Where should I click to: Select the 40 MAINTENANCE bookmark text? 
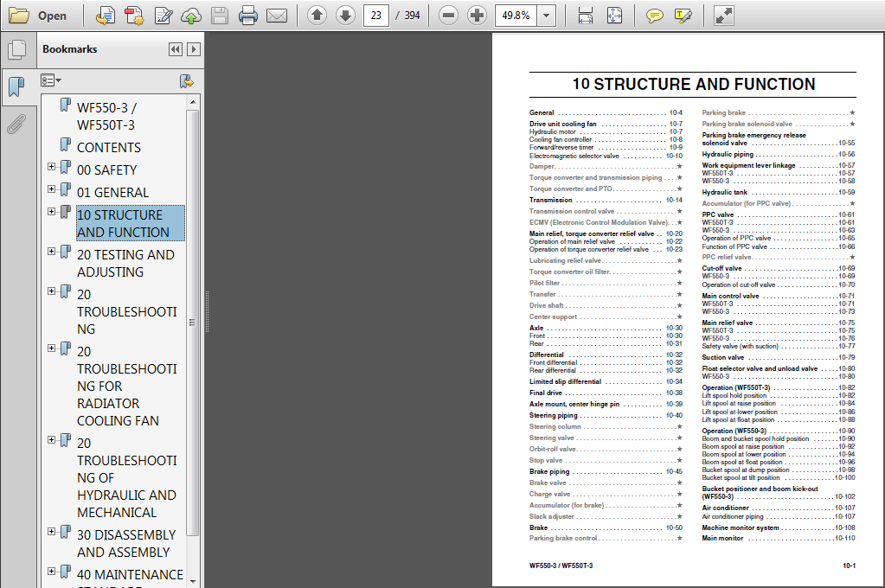[131, 574]
